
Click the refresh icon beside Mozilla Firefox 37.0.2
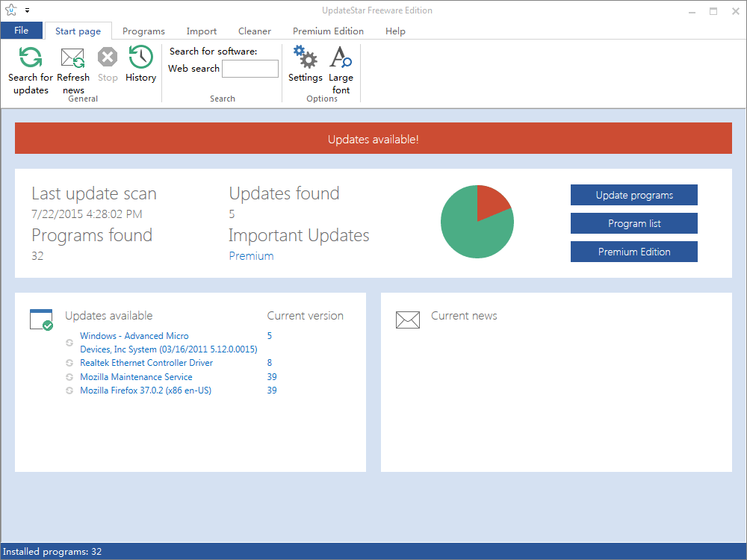[69, 391]
